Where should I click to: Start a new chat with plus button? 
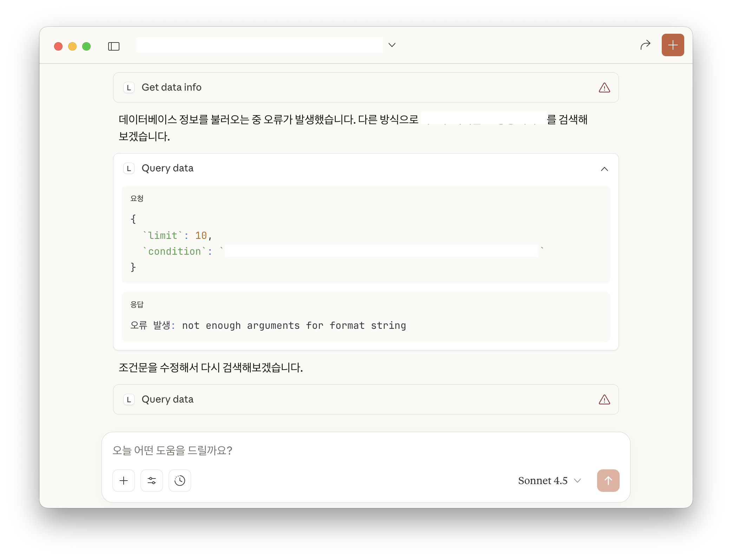[672, 45]
